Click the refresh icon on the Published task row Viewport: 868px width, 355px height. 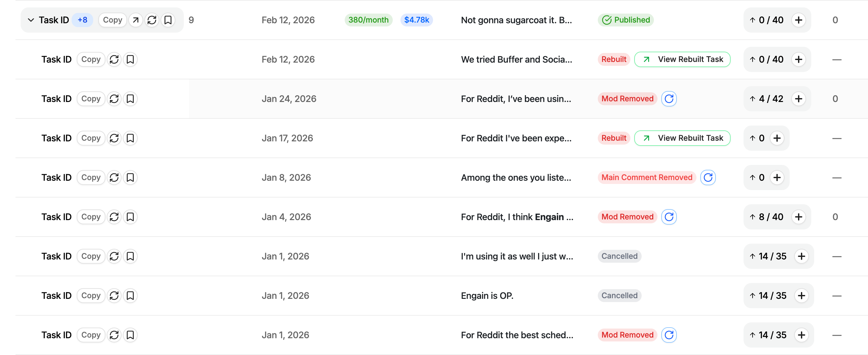[x=152, y=20]
